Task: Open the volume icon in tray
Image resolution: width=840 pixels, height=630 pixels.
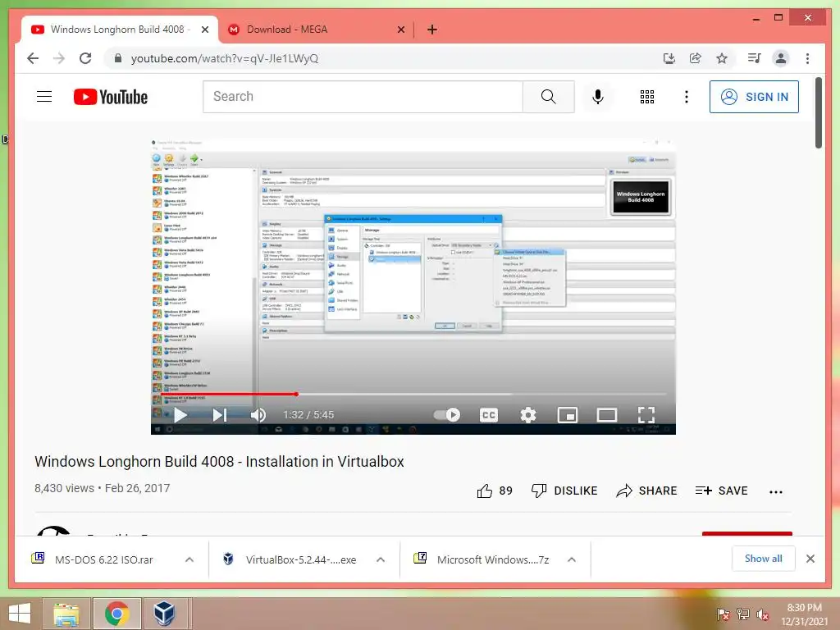Action: (762, 614)
